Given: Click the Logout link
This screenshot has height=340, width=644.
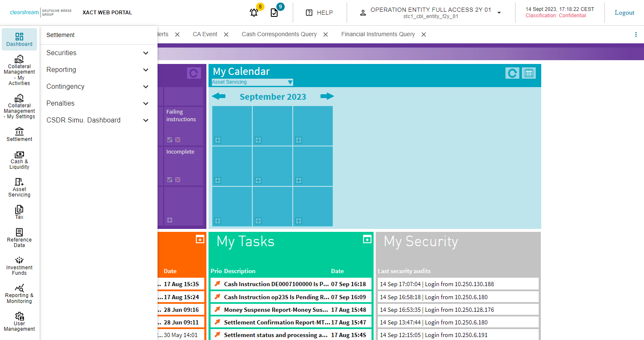Looking at the screenshot, I should 624,13.
